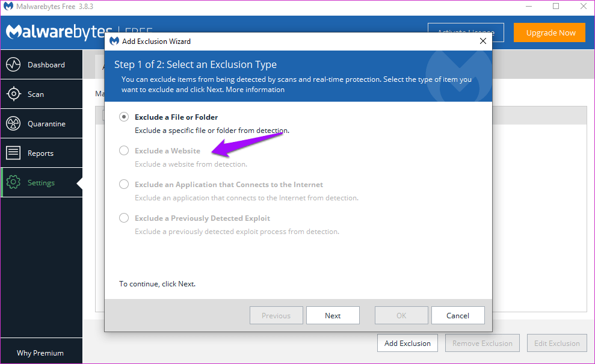Click the Settings gear icon

(x=13, y=182)
